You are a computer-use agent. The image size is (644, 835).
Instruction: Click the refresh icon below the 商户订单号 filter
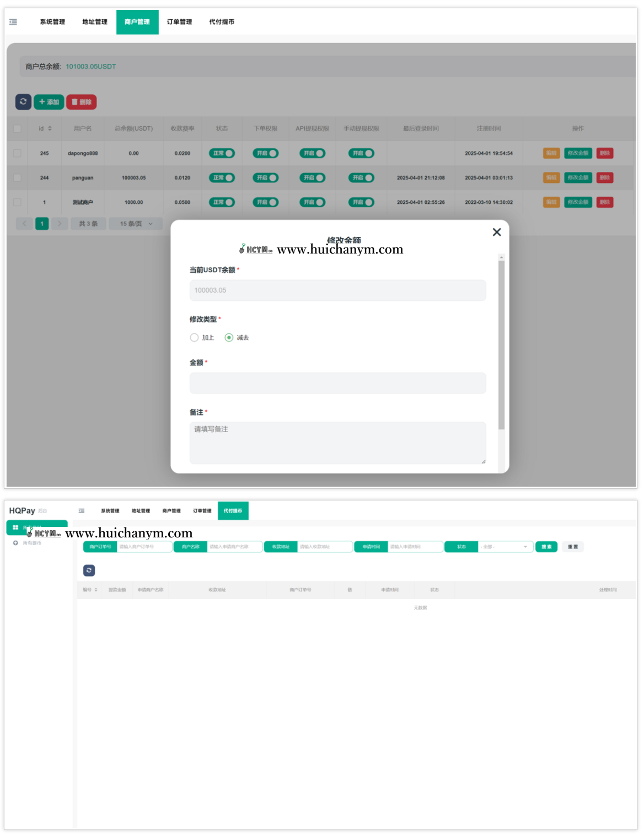tap(89, 570)
